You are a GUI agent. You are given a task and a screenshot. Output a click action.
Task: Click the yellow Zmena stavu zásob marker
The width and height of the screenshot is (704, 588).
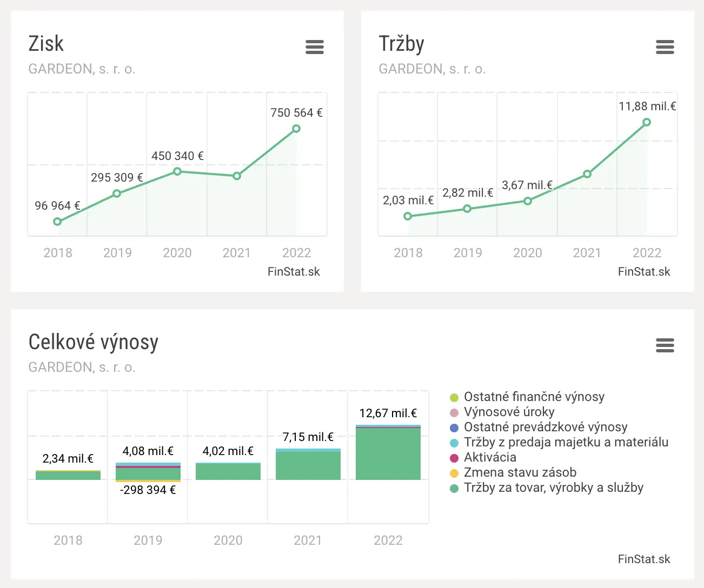click(454, 473)
